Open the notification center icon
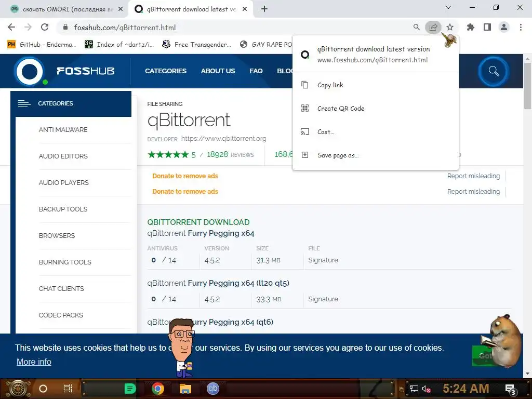This screenshot has width=532, height=399. point(511,390)
